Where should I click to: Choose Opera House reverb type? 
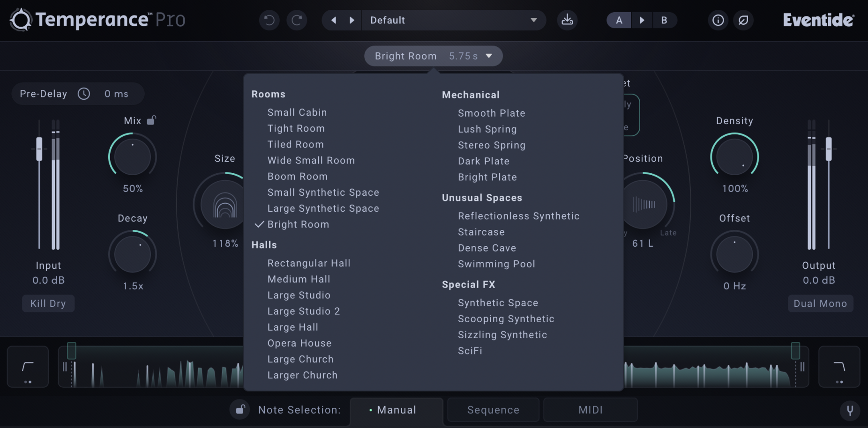point(299,343)
